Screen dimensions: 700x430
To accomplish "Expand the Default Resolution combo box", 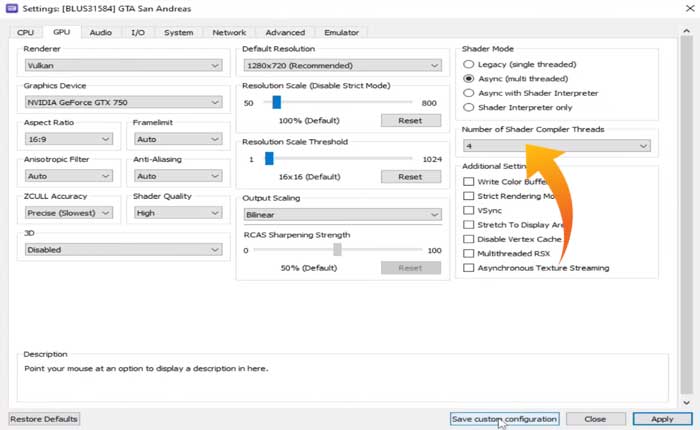I will click(342, 66).
